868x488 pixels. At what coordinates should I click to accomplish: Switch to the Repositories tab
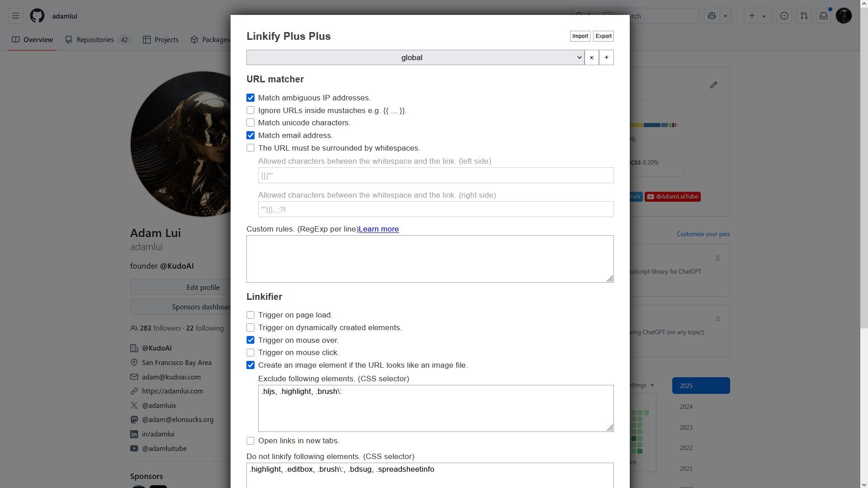(x=95, y=40)
